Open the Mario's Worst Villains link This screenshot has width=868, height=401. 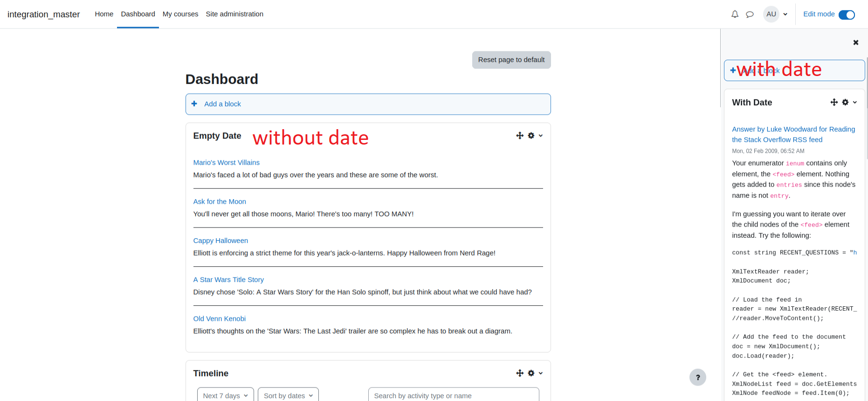coord(227,162)
